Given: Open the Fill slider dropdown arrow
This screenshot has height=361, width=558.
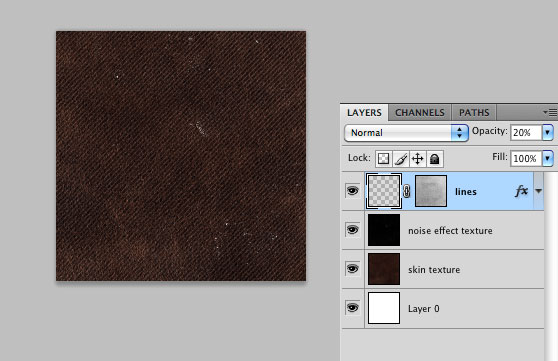Looking at the screenshot, I should tap(548, 158).
